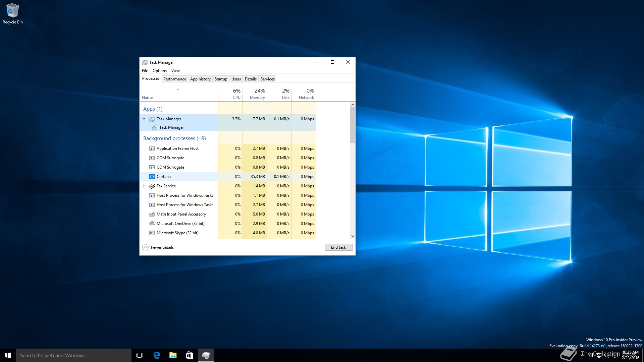Open the Options menu

pos(160,71)
